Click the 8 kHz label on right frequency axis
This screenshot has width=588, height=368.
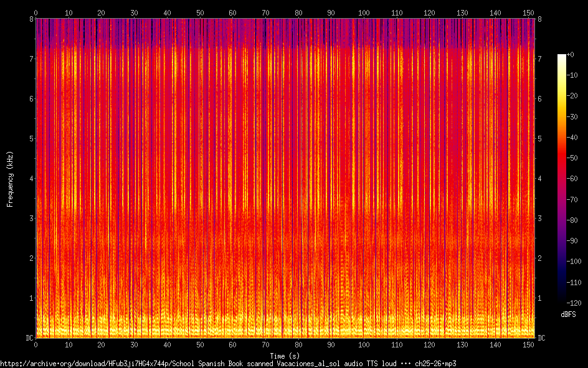coord(539,19)
